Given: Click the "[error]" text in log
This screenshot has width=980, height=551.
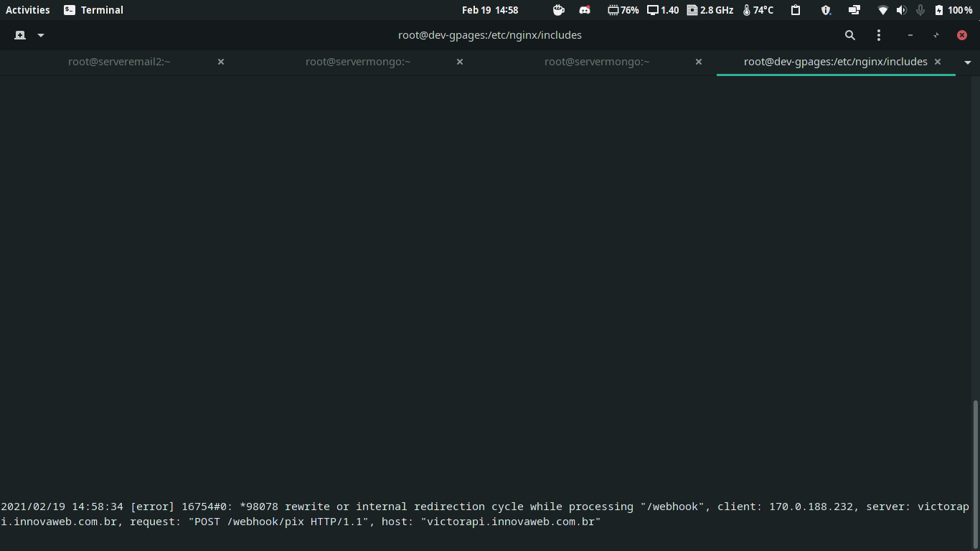Looking at the screenshot, I should tap(152, 507).
